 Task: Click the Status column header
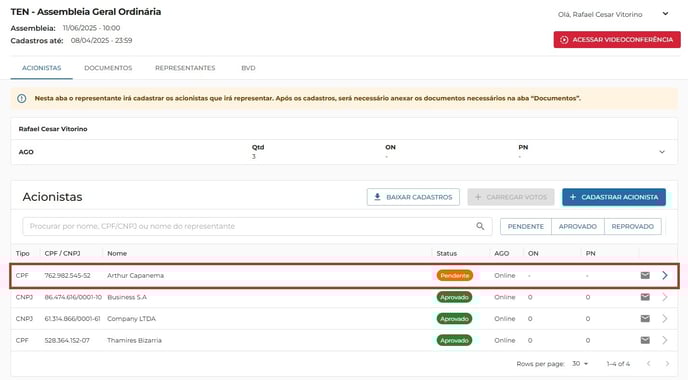[x=447, y=253]
